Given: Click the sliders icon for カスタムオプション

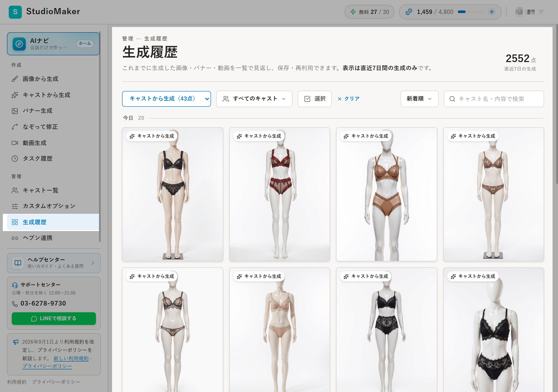Looking at the screenshot, I should (15, 206).
